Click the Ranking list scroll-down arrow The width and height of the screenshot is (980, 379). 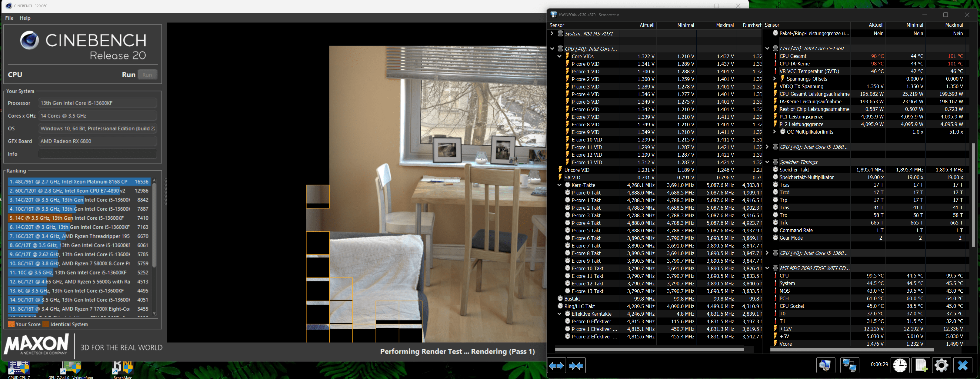pos(154,314)
